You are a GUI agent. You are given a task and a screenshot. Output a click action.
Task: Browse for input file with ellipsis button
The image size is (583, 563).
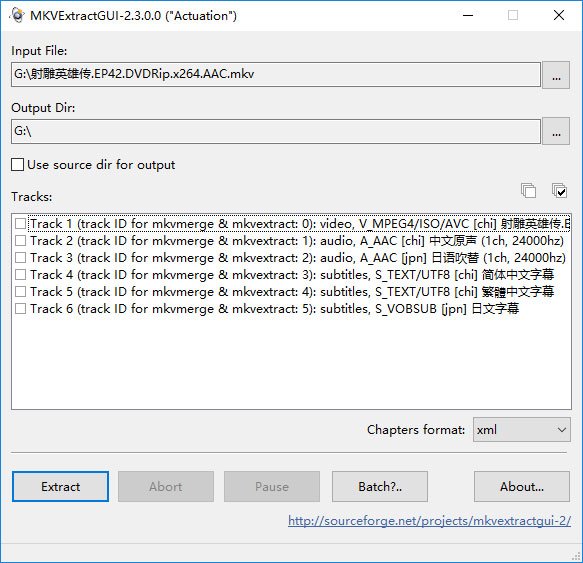pos(556,75)
